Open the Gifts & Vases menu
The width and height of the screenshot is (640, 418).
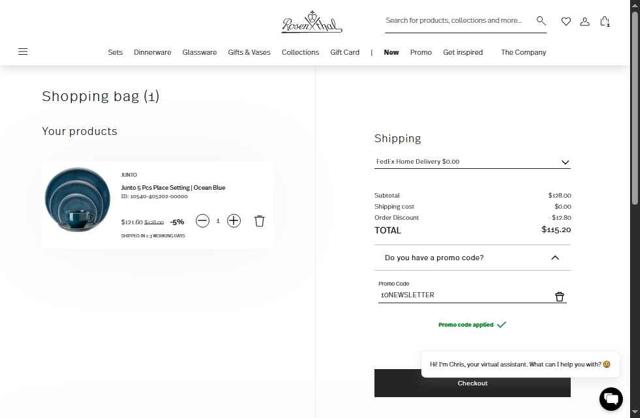(x=249, y=52)
